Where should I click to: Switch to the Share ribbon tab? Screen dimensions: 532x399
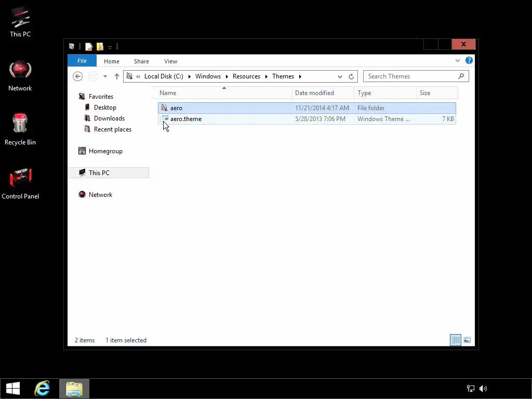141,61
